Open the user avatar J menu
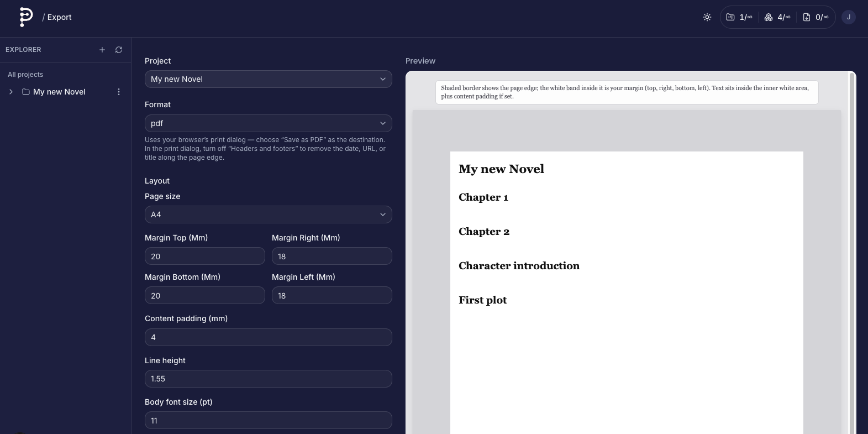Image resolution: width=868 pixels, height=434 pixels. point(848,17)
